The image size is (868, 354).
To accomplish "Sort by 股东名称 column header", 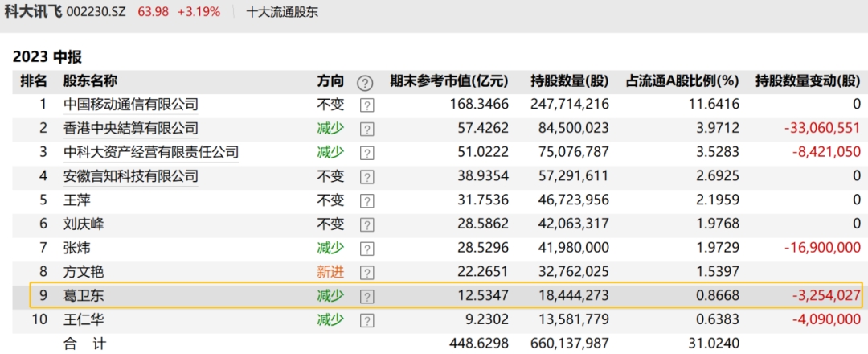I will pyautogui.click(x=90, y=81).
